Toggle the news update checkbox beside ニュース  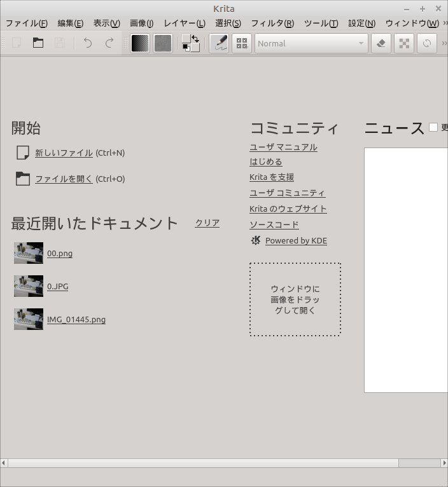[433, 127]
